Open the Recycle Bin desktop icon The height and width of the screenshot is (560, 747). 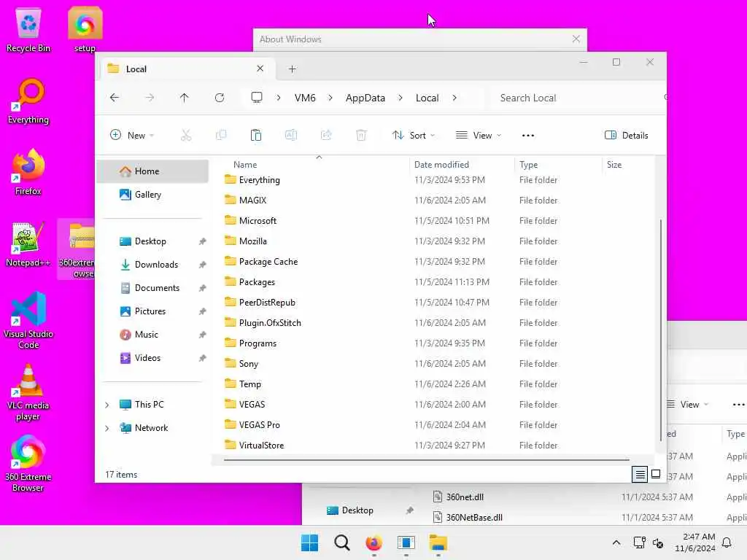pyautogui.click(x=28, y=30)
